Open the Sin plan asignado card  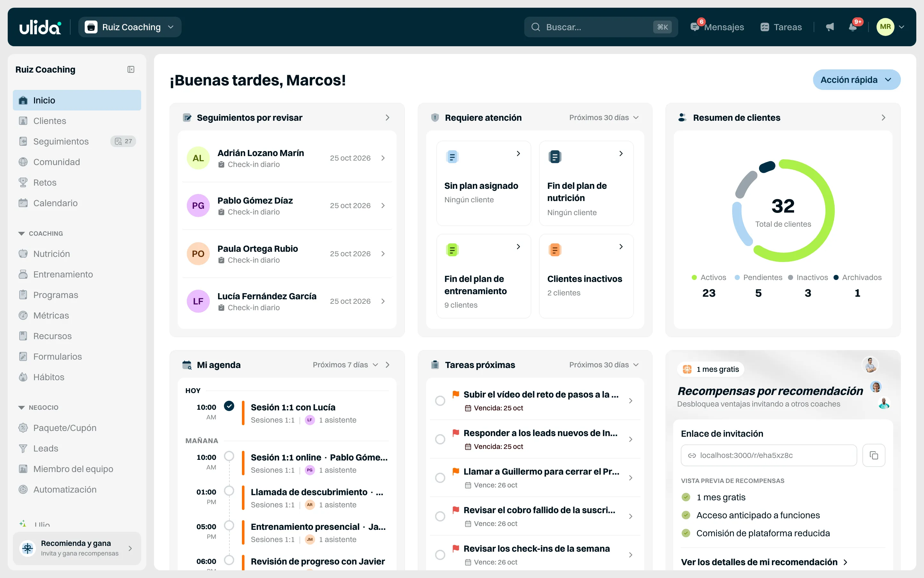[483, 183]
